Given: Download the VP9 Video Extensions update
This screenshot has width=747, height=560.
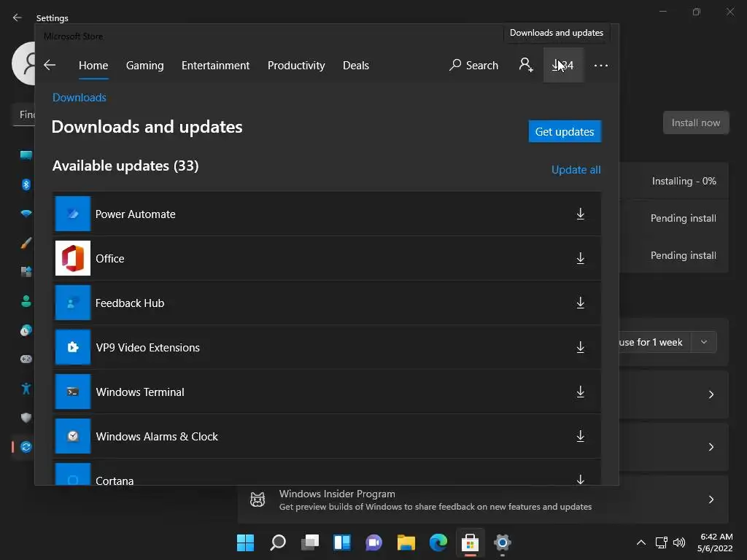Looking at the screenshot, I should point(580,347).
